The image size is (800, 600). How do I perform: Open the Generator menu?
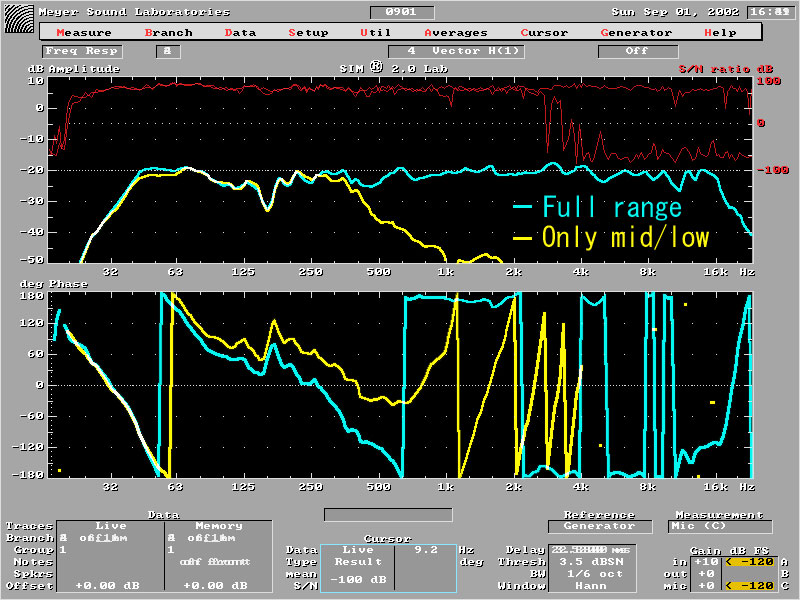[x=636, y=33]
